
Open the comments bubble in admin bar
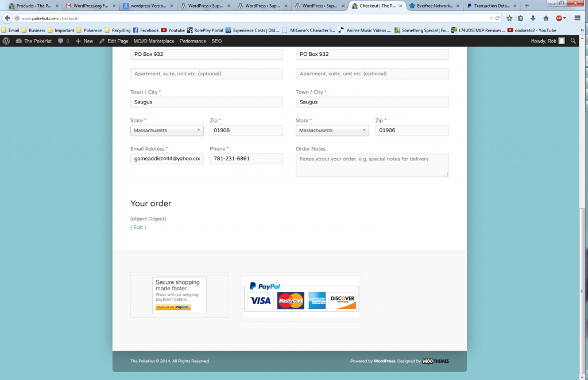[x=63, y=41]
